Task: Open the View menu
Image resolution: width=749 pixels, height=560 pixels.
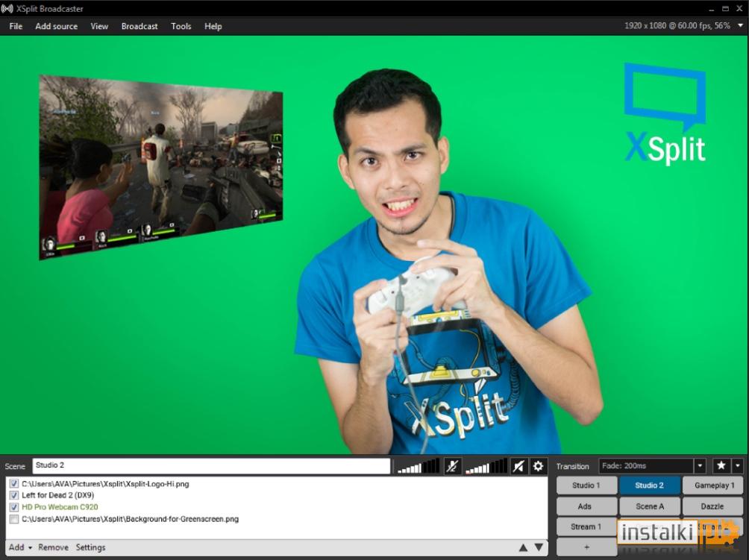Action: (x=99, y=26)
